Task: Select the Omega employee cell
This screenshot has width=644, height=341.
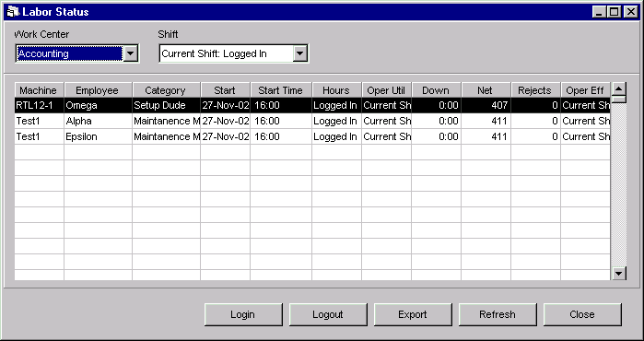Action: tap(98, 106)
